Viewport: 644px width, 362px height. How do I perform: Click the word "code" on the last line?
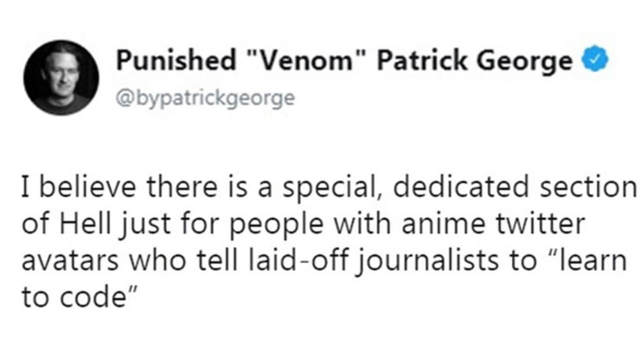click(93, 297)
